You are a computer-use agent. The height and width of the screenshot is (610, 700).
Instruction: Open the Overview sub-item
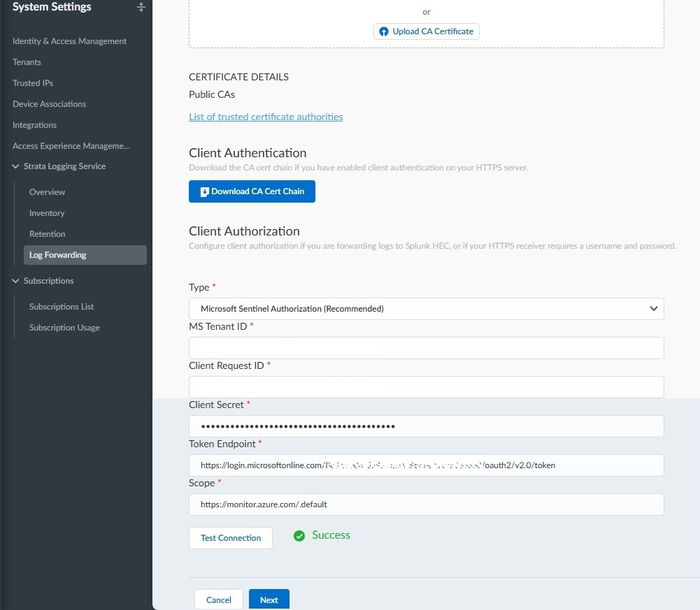(x=47, y=192)
